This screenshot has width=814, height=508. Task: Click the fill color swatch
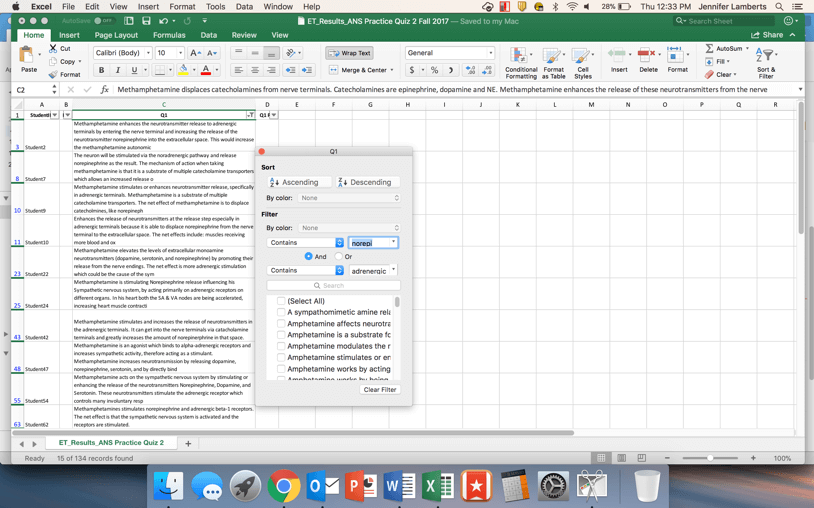pos(182,70)
